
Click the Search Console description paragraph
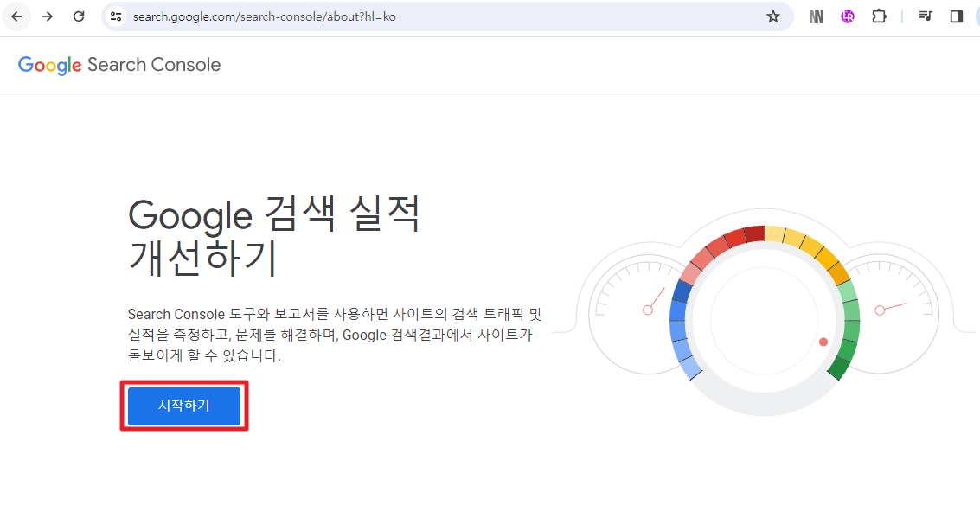(x=335, y=335)
